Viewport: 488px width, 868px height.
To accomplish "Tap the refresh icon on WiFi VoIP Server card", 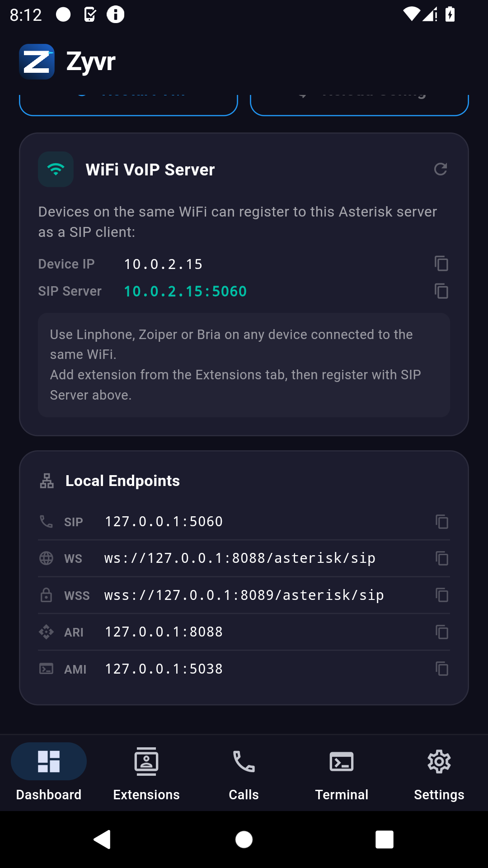I will click(441, 169).
